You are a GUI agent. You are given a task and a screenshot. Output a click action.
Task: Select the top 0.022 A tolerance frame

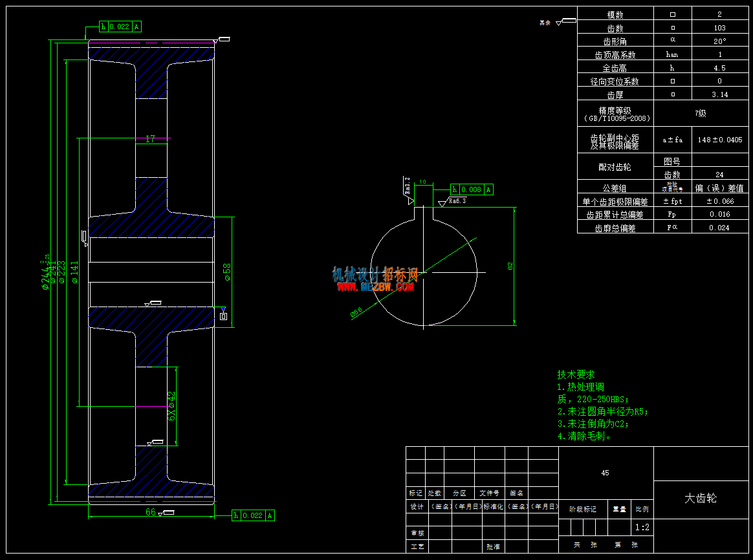click(120, 27)
